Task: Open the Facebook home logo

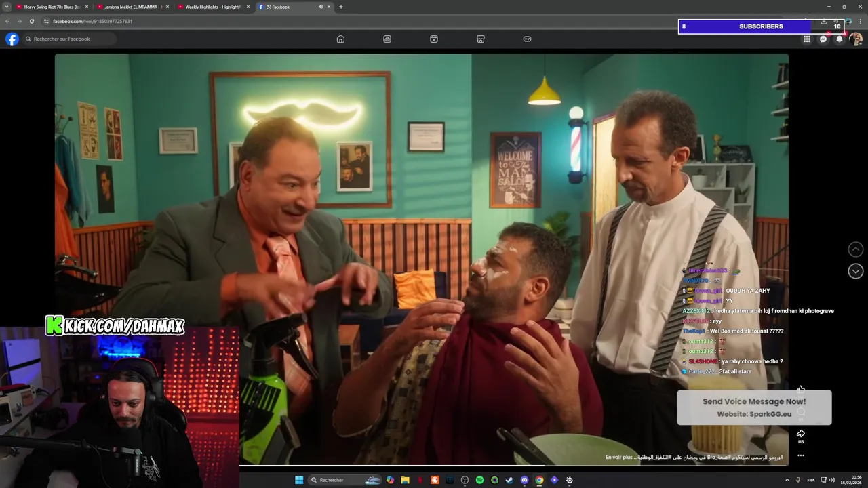Action: click(x=12, y=39)
